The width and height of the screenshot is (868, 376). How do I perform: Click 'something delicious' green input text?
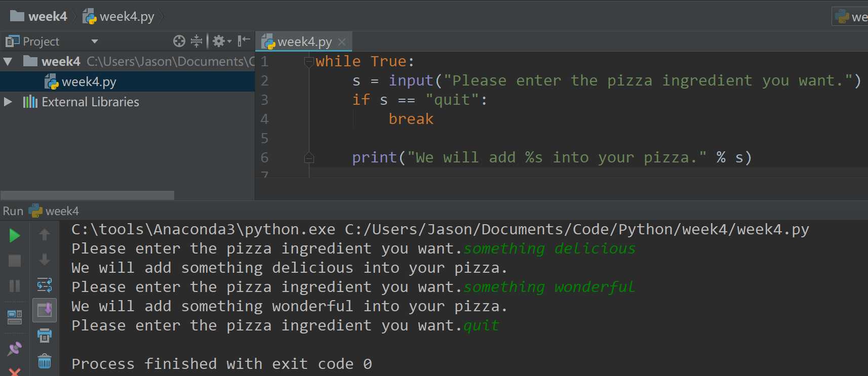(x=549, y=249)
